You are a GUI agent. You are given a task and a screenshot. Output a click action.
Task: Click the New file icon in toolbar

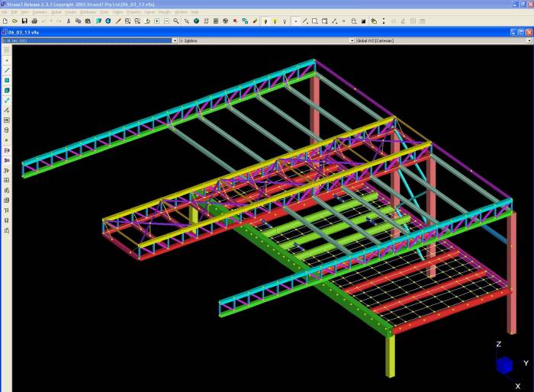click(5, 21)
